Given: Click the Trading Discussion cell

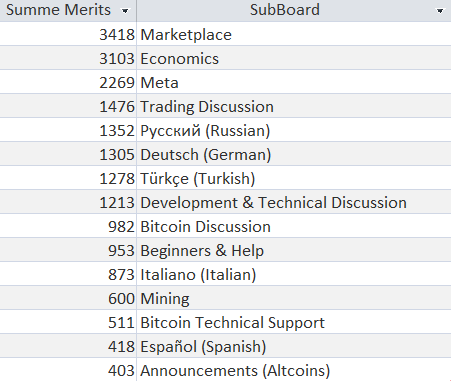Looking at the screenshot, I should (x=294, y=106).
